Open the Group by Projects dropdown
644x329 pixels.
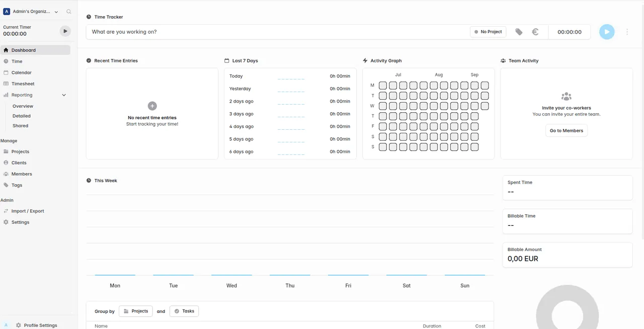[136, 311]
